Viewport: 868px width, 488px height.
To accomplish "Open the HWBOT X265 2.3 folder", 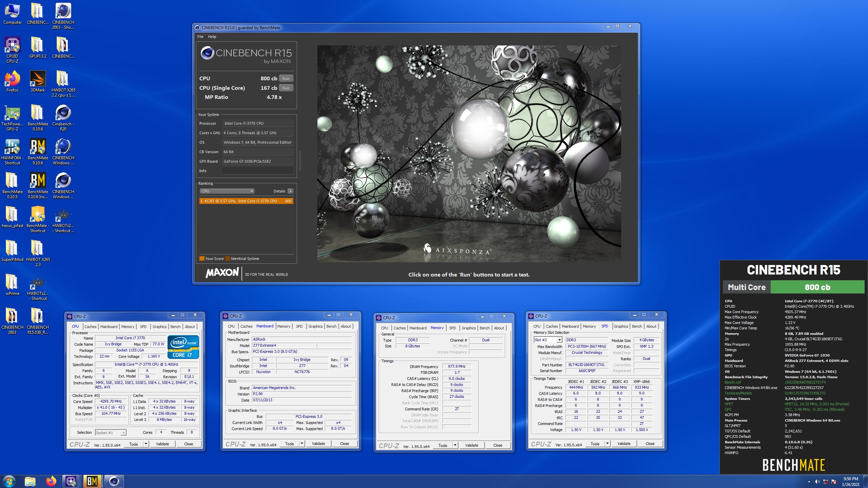I will pyautogui.click(x=38, y=253).
